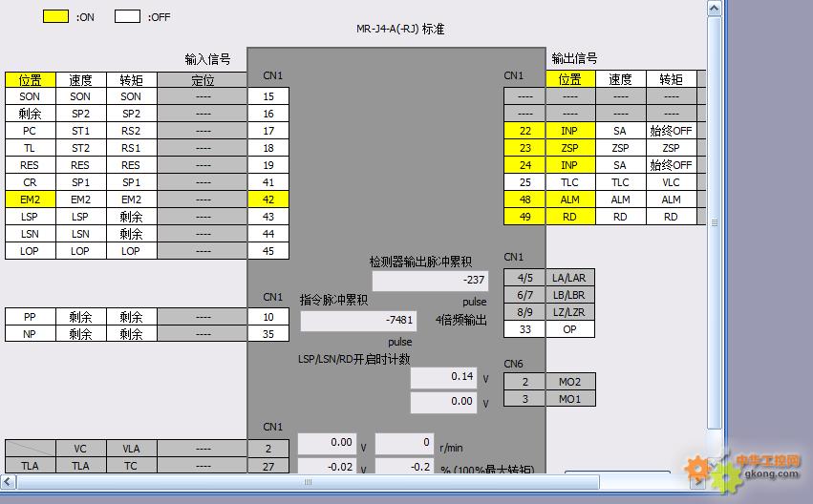Click the highlighted output pin 23 cell
This screenshot has width=813, height=504.
tap(524, 148)
